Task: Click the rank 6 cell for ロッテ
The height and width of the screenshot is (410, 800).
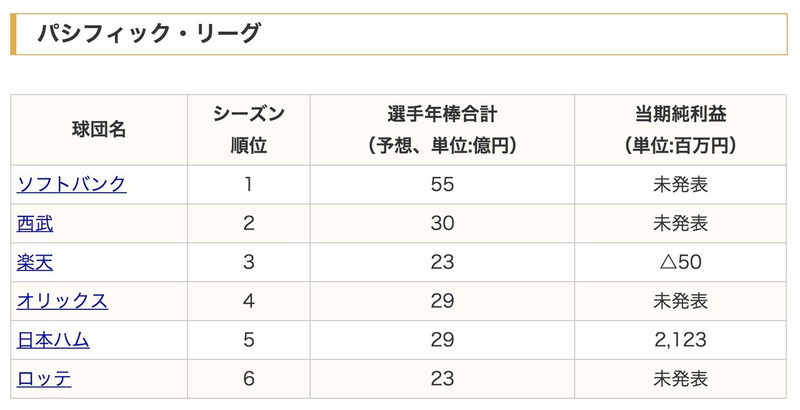Action: pos(248,379)
